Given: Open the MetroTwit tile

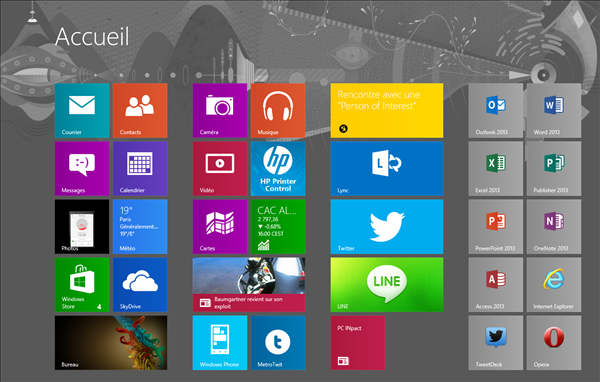Looking at the screenshot, I should (x=278, y=343).
